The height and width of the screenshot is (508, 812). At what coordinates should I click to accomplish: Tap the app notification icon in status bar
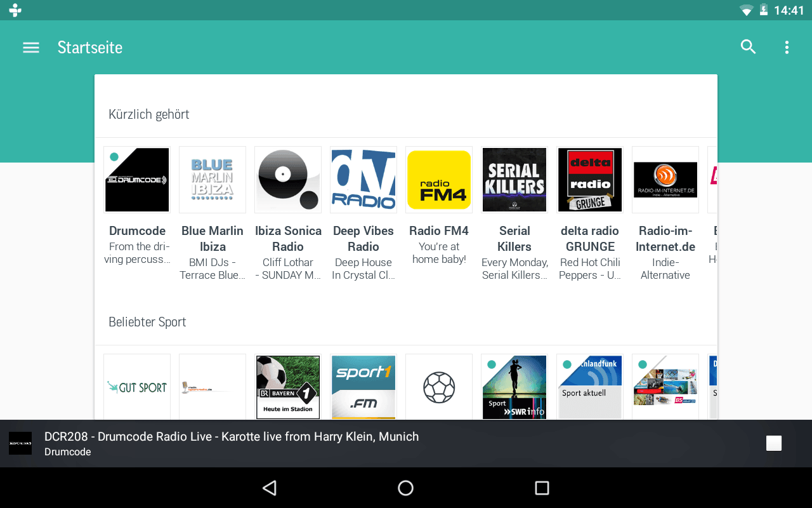[x=15, y=10]
